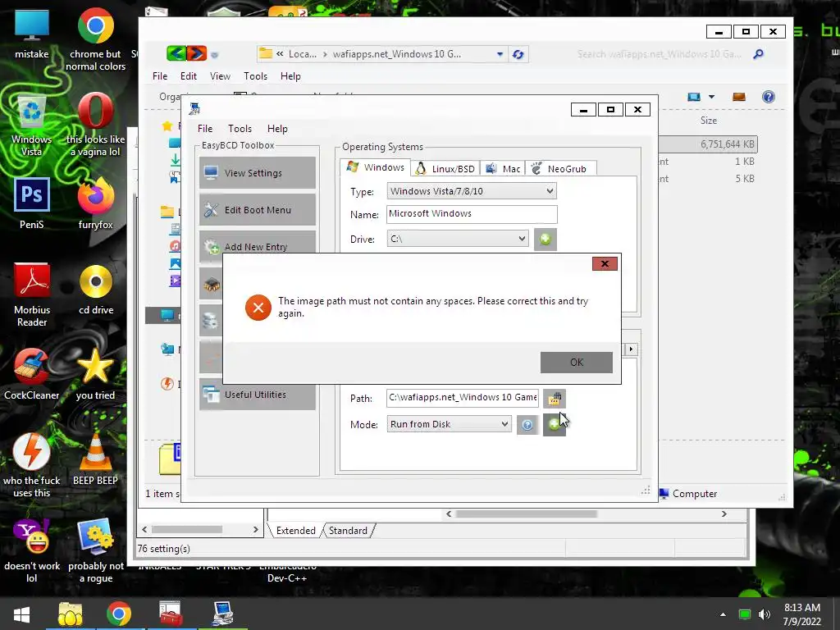Open chrome but normal colors icon
Image resolution: width=840 pixels, height=630 pixels.
96,40
